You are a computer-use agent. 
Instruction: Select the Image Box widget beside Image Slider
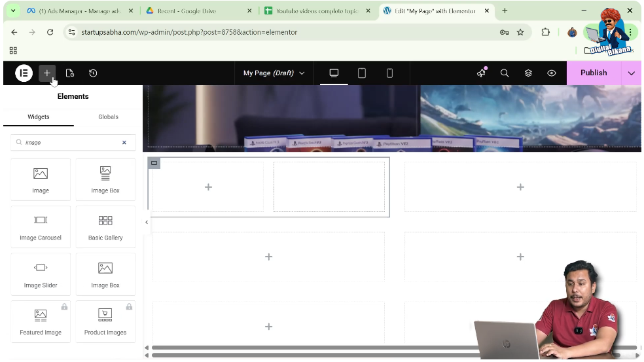click(x=105, y=274)
